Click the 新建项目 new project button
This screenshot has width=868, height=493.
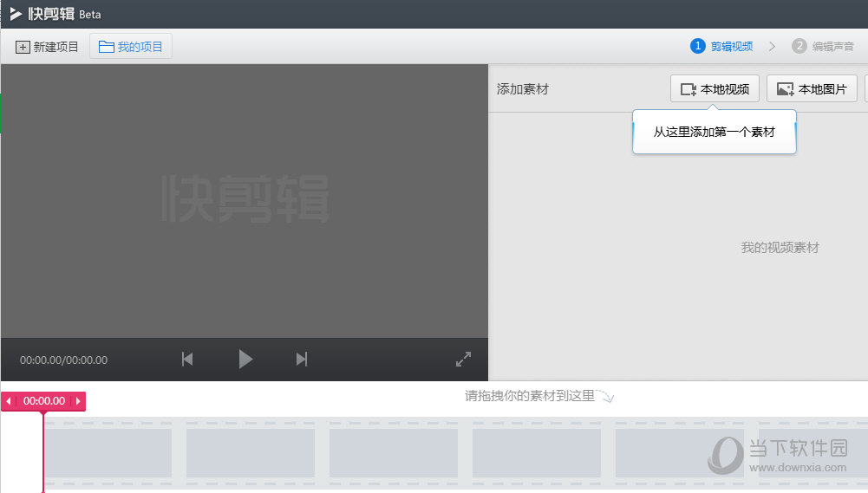coord(47,47)
